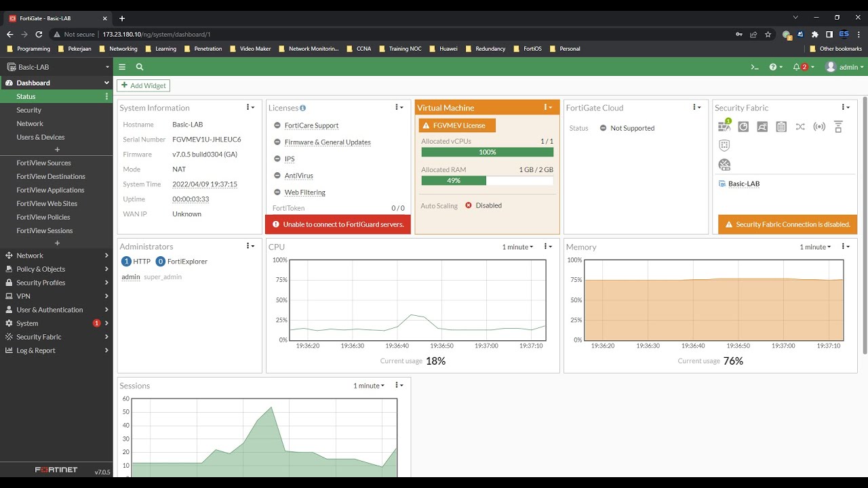The height and width of the screenshot is (488, 868).
Task: Open Virtual Machine widget options menu
Action: pyautogui.click(x=549, y=107)
